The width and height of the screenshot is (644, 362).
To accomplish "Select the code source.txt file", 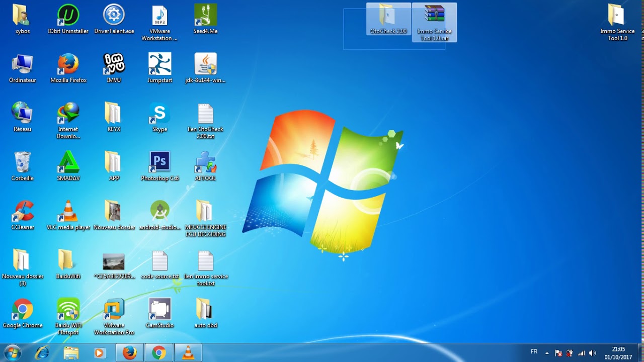I will (159, 260).
